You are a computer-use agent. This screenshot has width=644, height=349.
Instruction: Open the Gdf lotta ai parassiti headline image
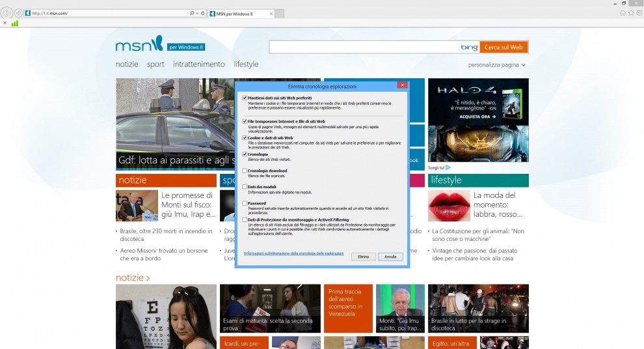tap(176, 124)
